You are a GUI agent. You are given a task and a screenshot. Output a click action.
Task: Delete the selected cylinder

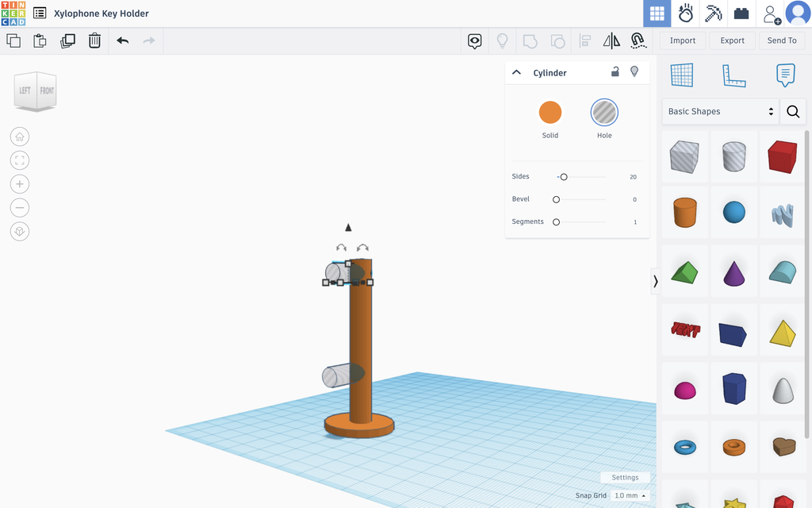coord(94,40)
